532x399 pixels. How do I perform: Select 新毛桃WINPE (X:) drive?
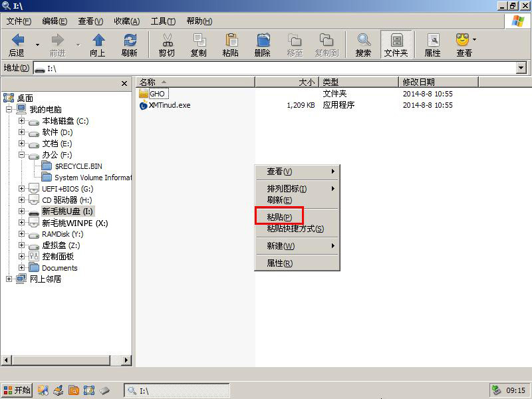pyautogui.click(x=75, y=223)
